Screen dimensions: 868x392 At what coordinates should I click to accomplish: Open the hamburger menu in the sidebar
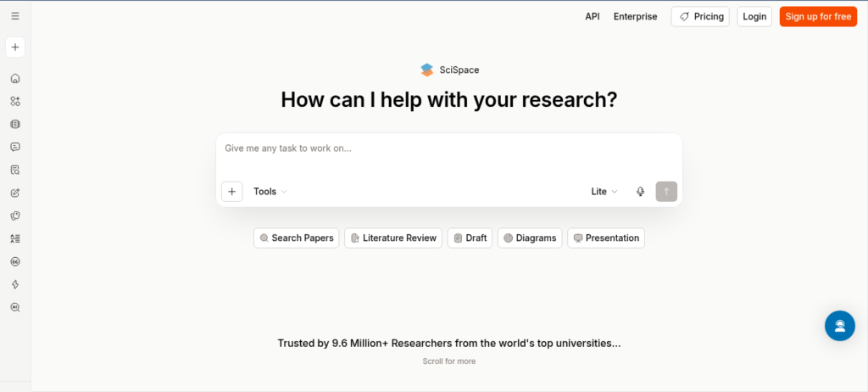15,16
